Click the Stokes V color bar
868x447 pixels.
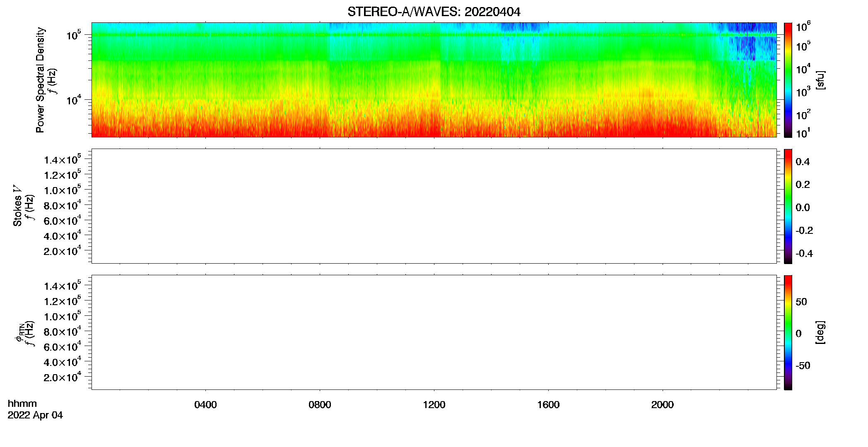click(x=788, y=206)
